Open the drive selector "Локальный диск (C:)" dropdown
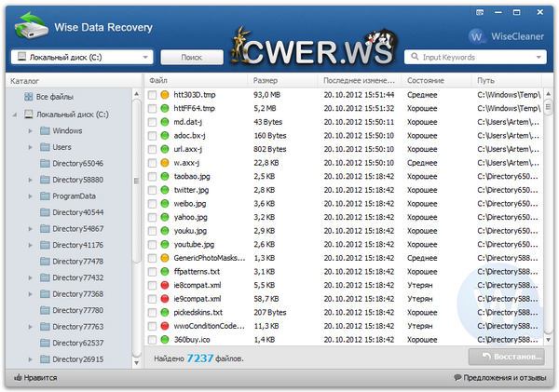Viewport: 559px width, 392px height. point(82,57)
